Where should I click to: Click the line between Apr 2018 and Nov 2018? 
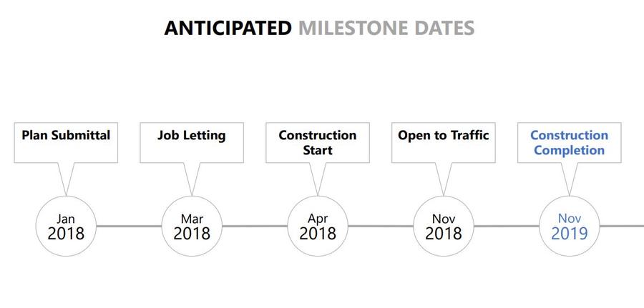pyautogui.click(x=381, y=226)
